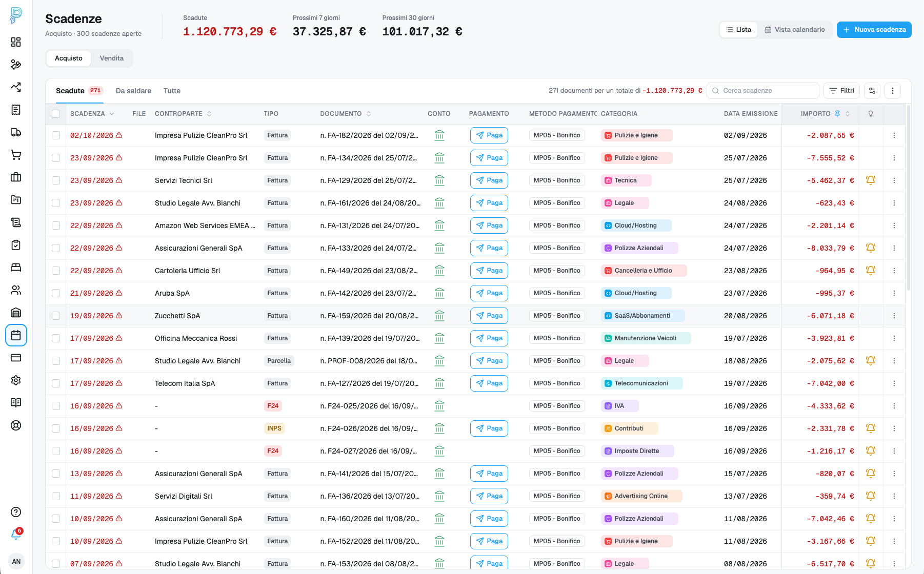Switch to Vista calendario view
924x574 pixels.
pos(795,30)
